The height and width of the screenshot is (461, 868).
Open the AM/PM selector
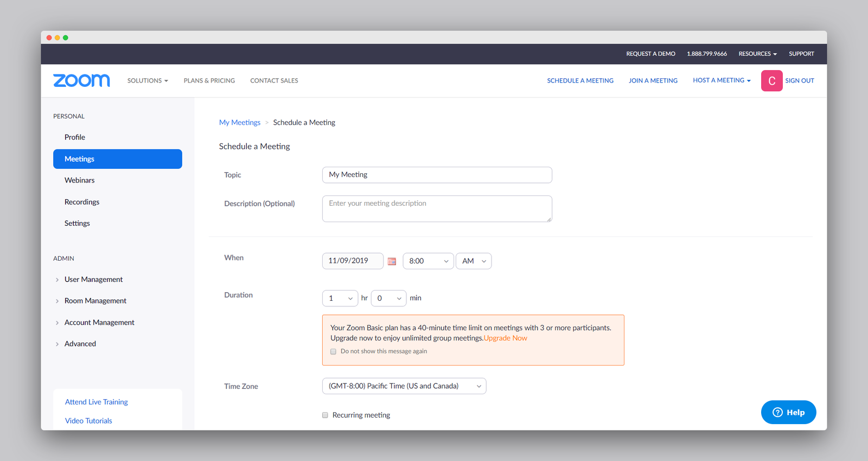coord(474,261)
